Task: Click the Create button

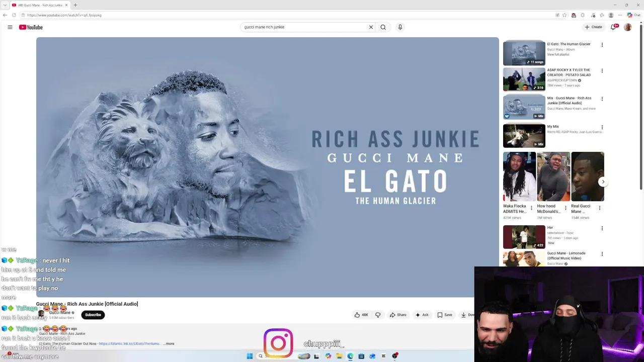Action: 593,27
